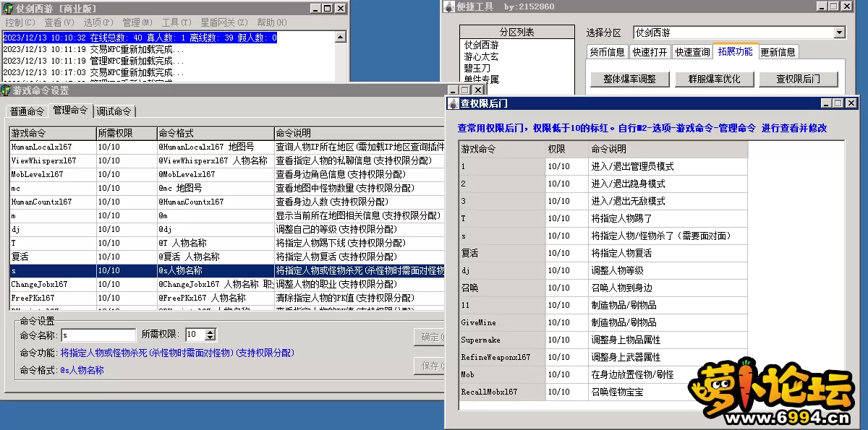
Task: Select the '将指定人物踢了' row
Action: (603, 218)
